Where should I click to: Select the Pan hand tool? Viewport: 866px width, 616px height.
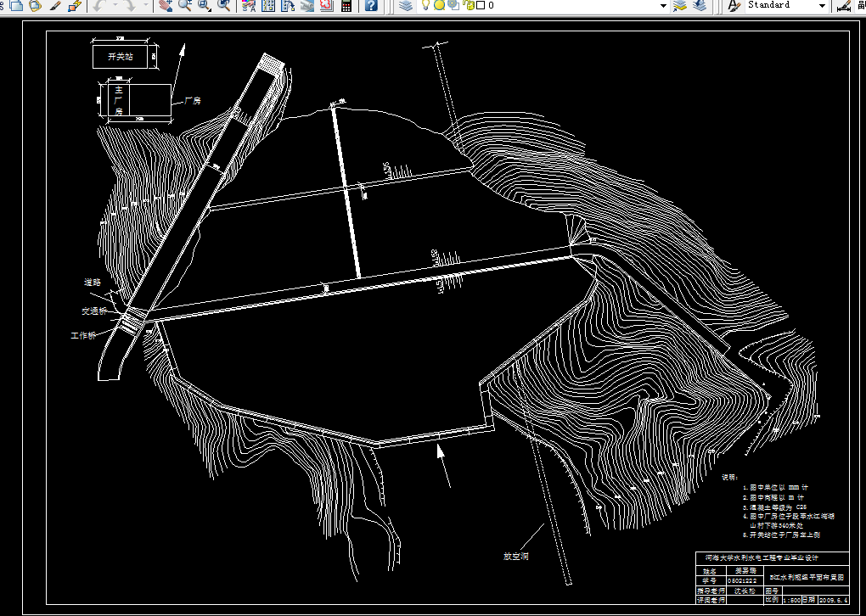click(x=165, y=5)
